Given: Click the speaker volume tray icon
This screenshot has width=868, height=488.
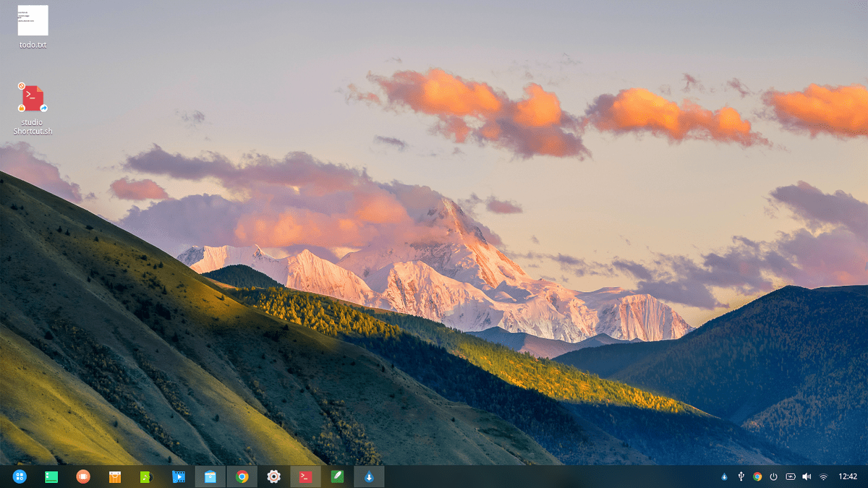Looking at the screenshot, I should (x=807, y=476).
